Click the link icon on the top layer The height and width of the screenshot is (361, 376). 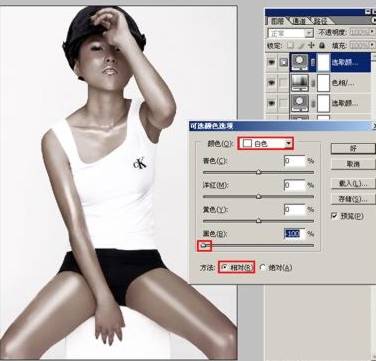tap(313, 63)
